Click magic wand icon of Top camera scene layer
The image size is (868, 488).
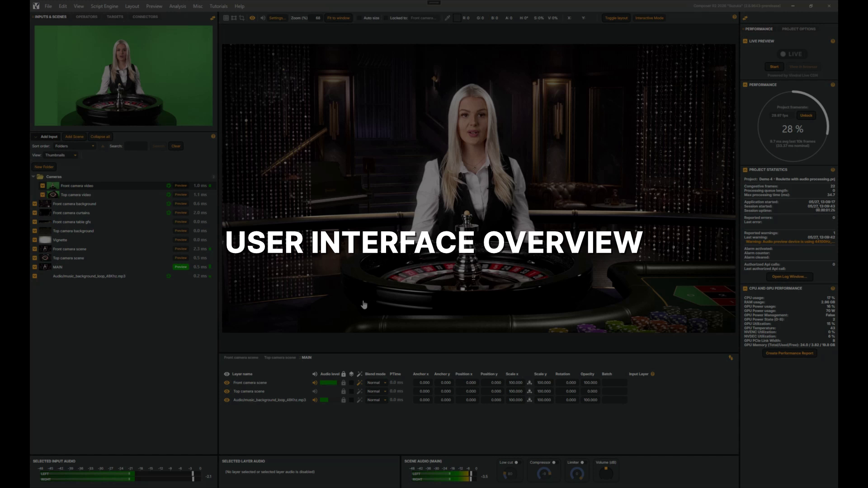[359, 391]
